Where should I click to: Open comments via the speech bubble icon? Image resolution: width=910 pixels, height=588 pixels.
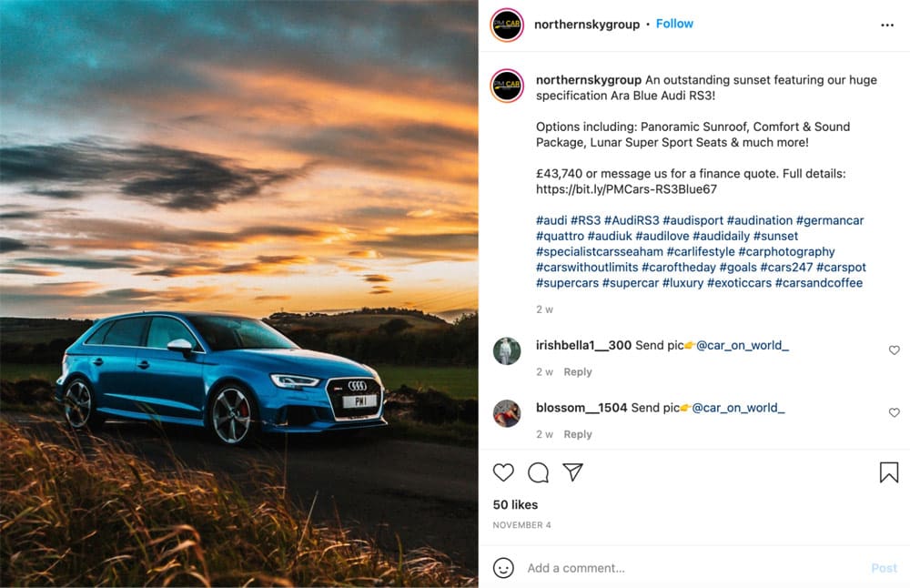coord(538,472)
